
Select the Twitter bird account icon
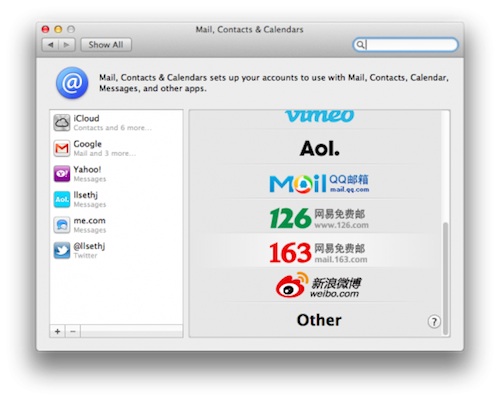coord(62,250)
